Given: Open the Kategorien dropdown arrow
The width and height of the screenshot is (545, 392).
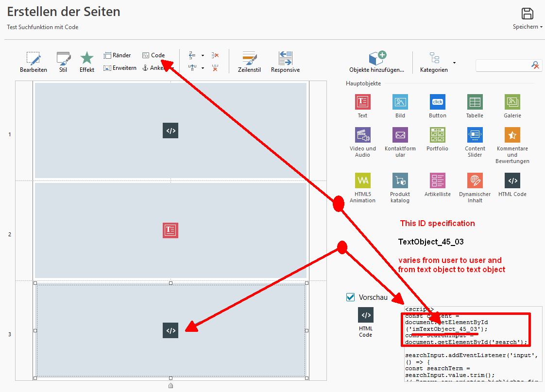Looking at the screenshot, I should pos(454,63).
